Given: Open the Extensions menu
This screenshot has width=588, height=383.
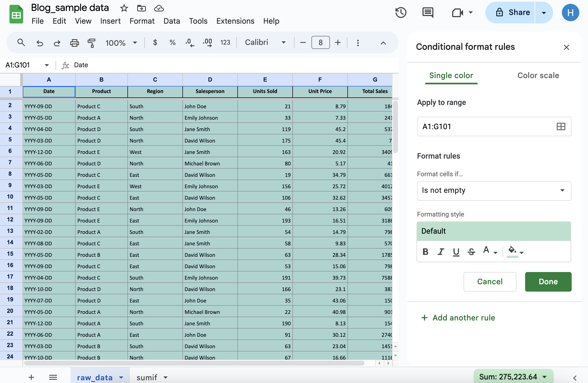Looking at the screenshot, I should [235, 21].
